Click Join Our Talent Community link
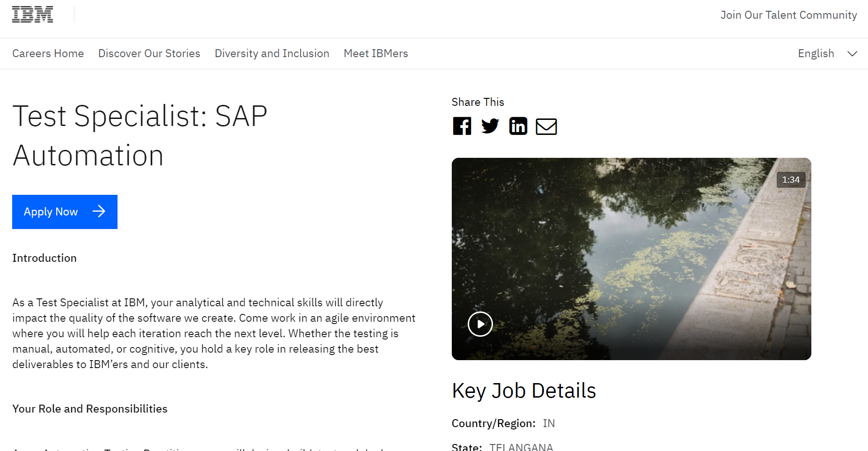868x451 pixels. (789, 15)
